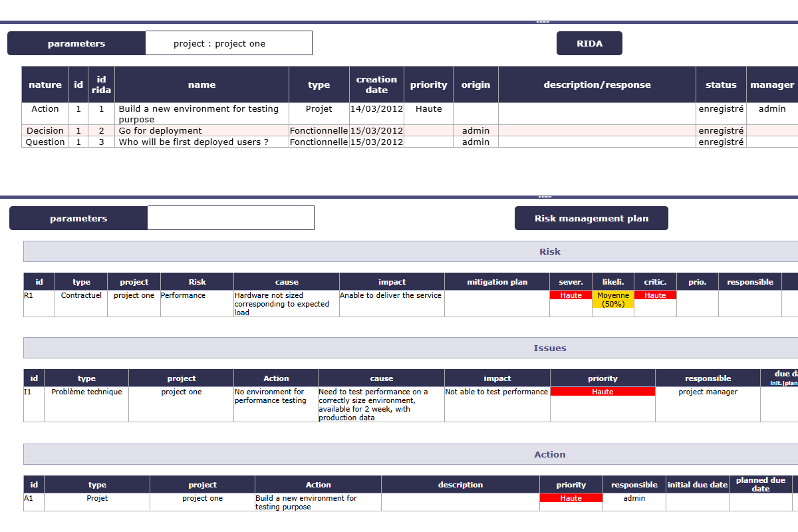Viewport: 798px width, 532px height.
Task: Click the 'creation date' column header
Action: 376,84
